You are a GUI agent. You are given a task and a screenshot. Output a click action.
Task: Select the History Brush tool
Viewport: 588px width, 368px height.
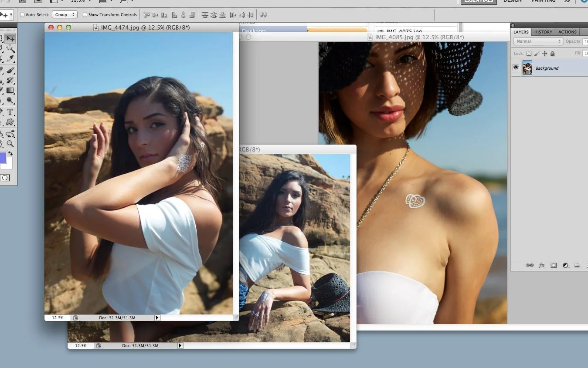(10, 80)
